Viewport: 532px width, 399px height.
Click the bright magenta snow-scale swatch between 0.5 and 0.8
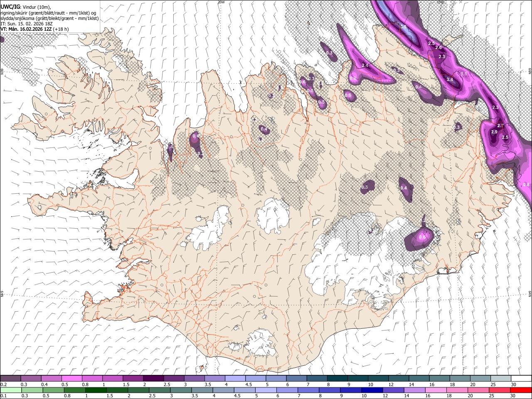point(72,378)
